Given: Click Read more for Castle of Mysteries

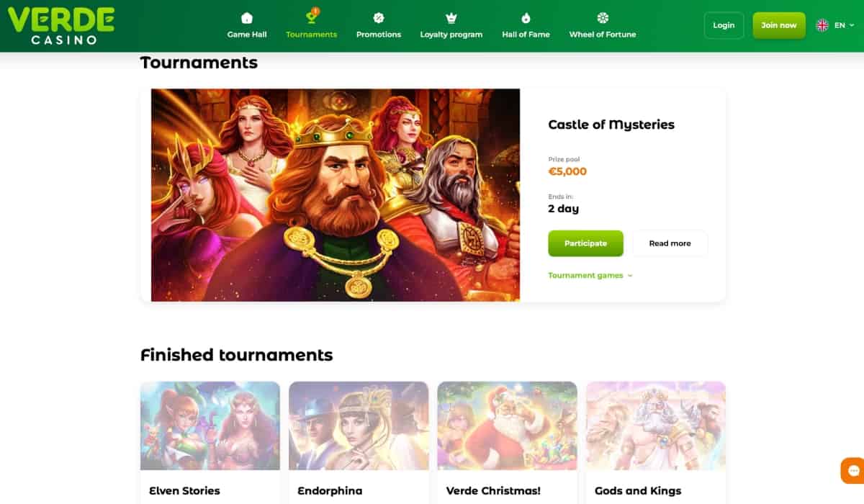Looking at the screenshot, I should pyautogui.click(x=670, y=243).
